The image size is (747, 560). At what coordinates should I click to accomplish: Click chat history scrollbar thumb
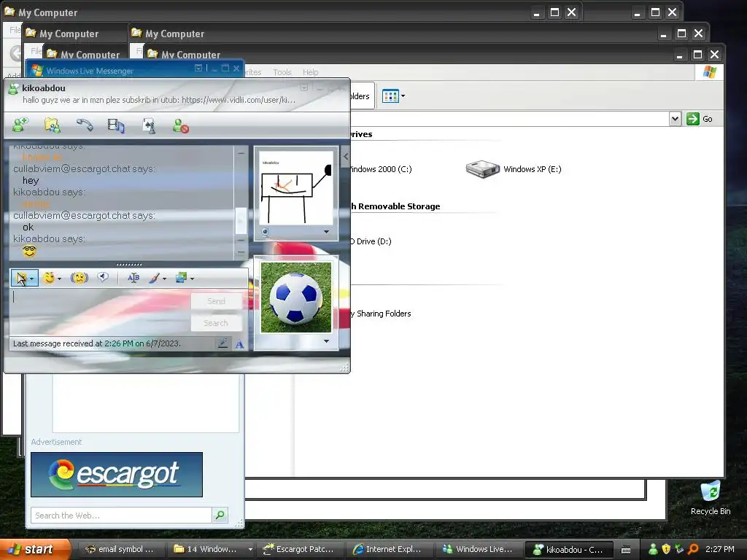pyautogui.click(x=241, y=220)
